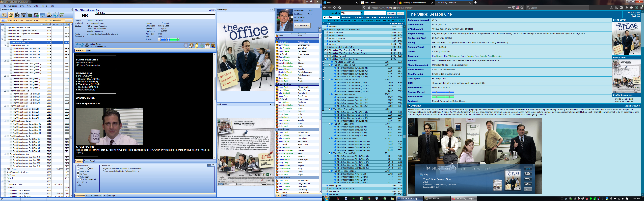Image resolution: width=644 pixels, height=201 pixels.
Task: Switch to the Easter Eggs tab
Action: (x=89, y=161)
